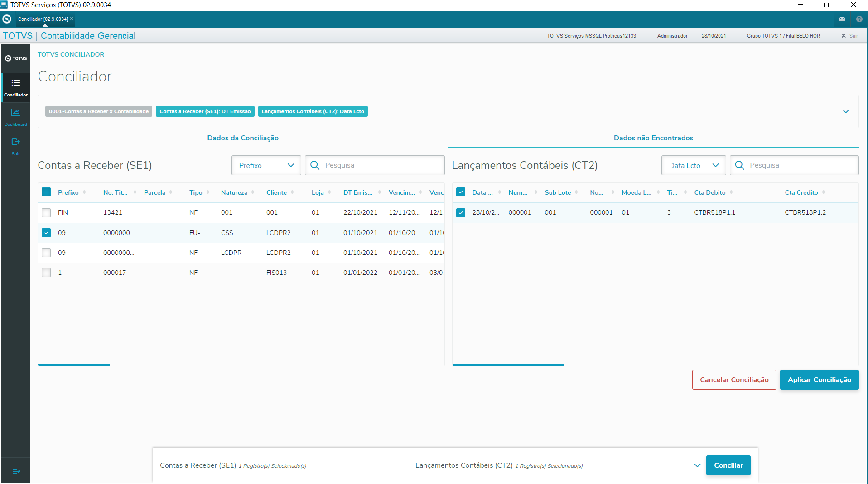
Task: Sort by Cta Credito column arrows
Action: (824, 192)
